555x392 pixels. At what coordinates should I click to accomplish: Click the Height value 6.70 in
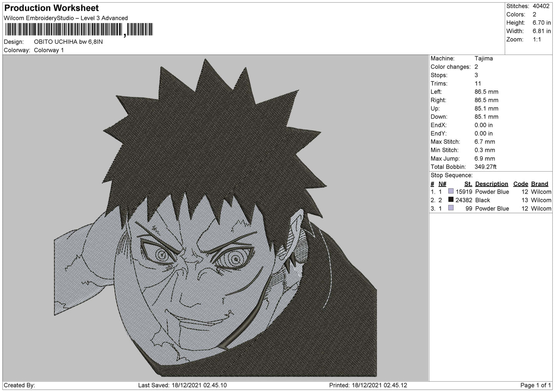(542, 23)
